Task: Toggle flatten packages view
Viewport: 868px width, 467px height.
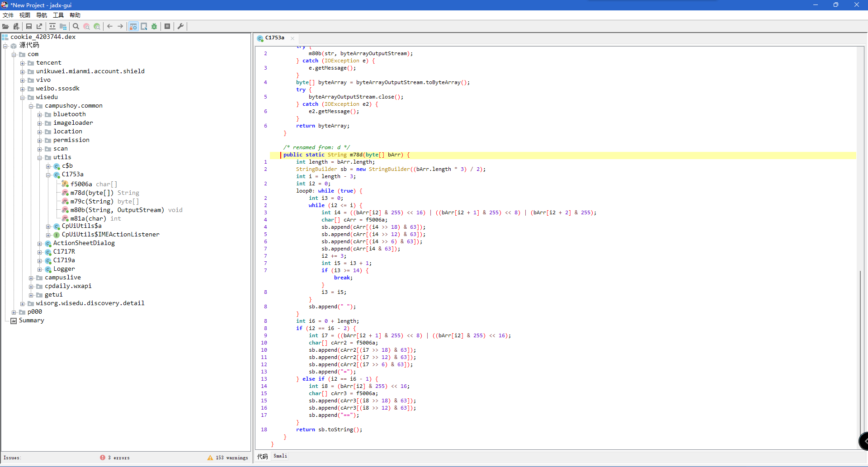Action: point(63,26)
